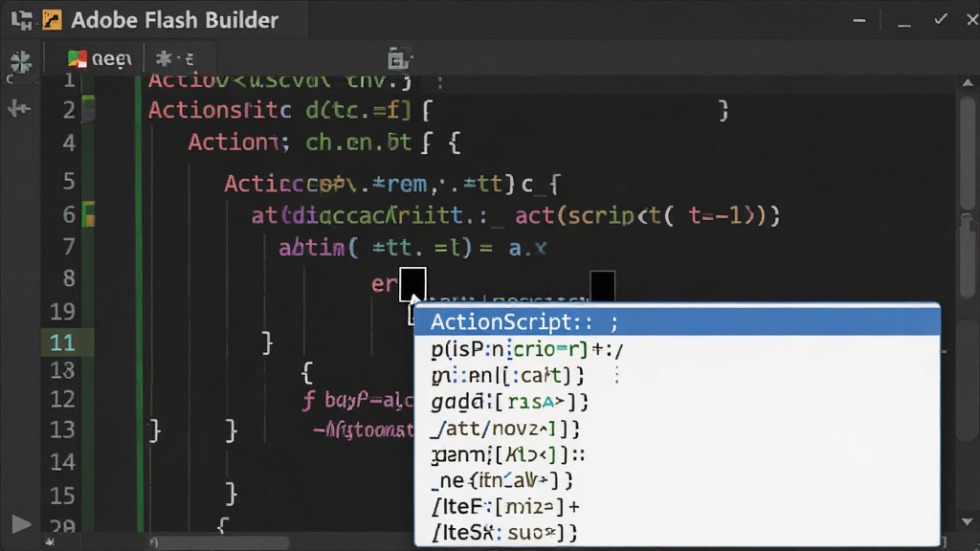
Task: Choose the suggestion beginning with '/IteF:'
Action: click(678, 507)
